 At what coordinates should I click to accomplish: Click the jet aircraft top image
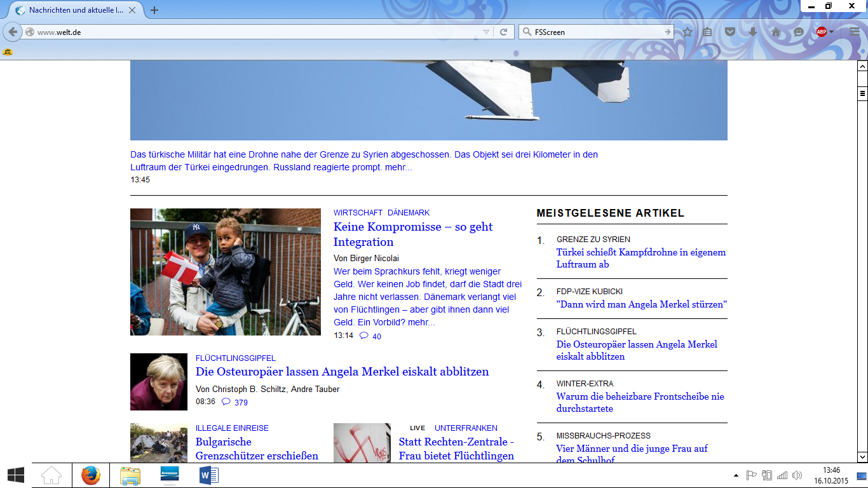[429, 100]
